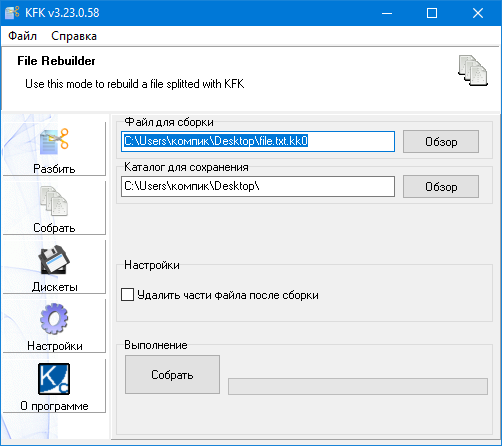Enable Удалить части файла после сборки checkbox
This screenshot has height=446, width=502.
click(127, 295)
